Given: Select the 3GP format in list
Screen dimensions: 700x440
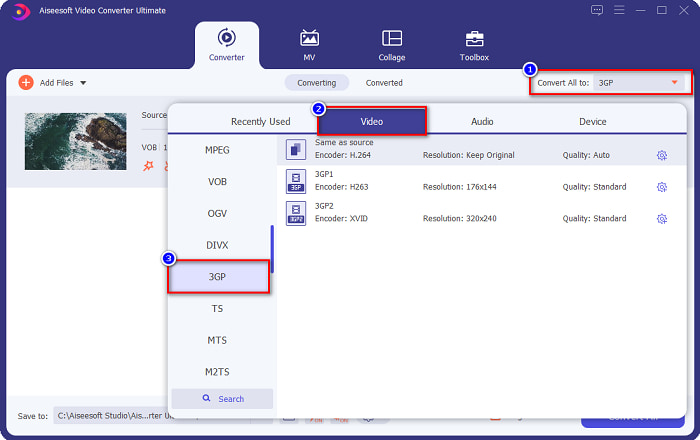Looking at the screenshot, I should [x=218, y=277].
